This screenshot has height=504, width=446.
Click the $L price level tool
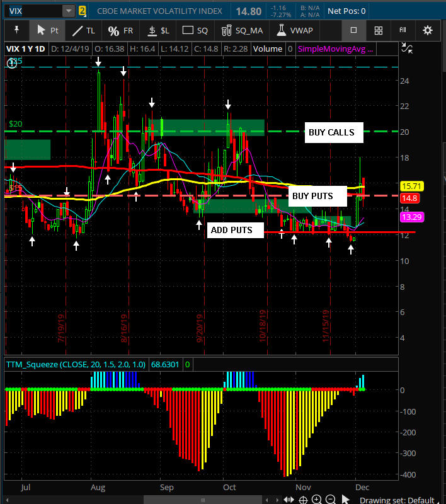pos(158,30)
